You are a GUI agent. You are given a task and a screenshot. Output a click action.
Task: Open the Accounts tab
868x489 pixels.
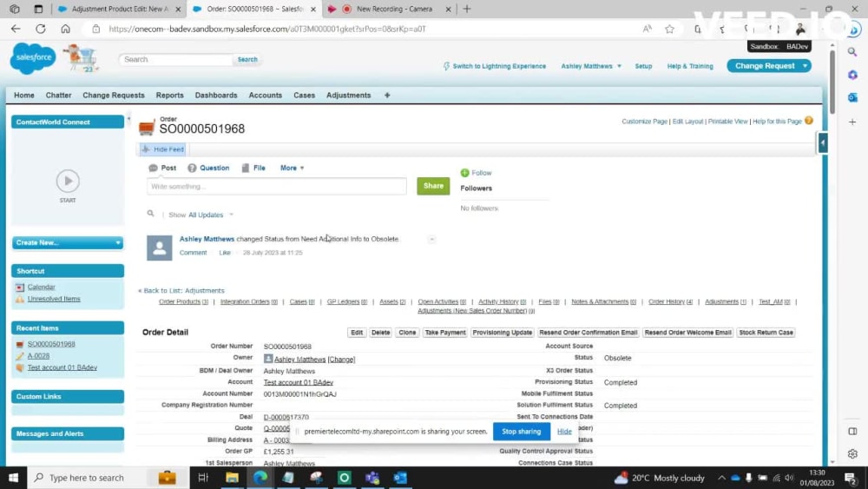(265, 96)
